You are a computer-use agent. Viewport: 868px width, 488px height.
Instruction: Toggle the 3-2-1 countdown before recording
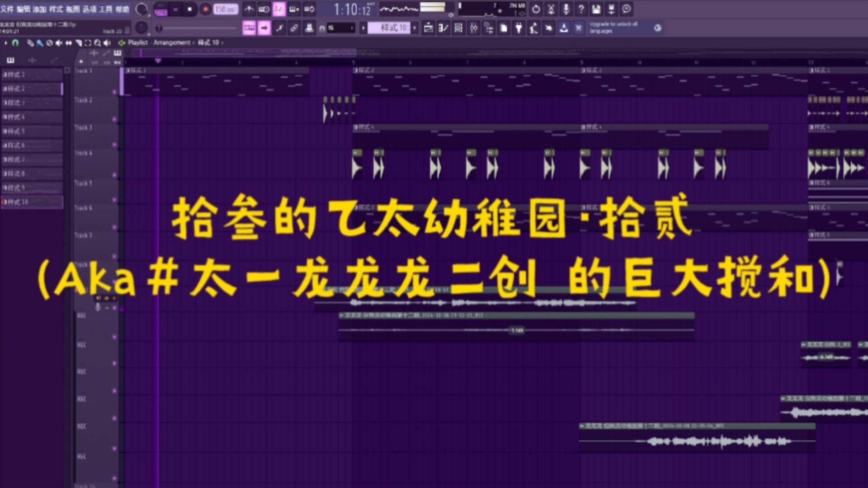279,9
